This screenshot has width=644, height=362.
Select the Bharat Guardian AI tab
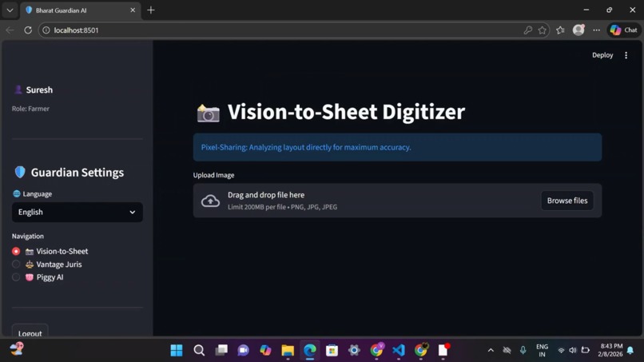click(x=80, y=10)
